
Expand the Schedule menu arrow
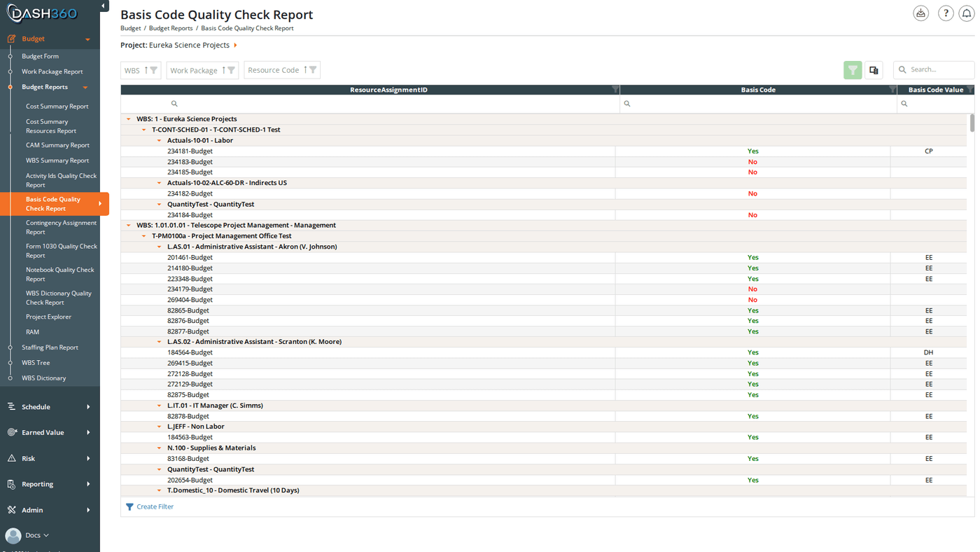[88, 406]
